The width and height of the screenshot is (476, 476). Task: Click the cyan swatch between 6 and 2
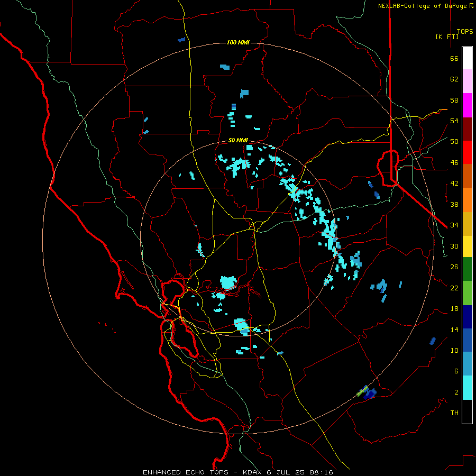467,388
